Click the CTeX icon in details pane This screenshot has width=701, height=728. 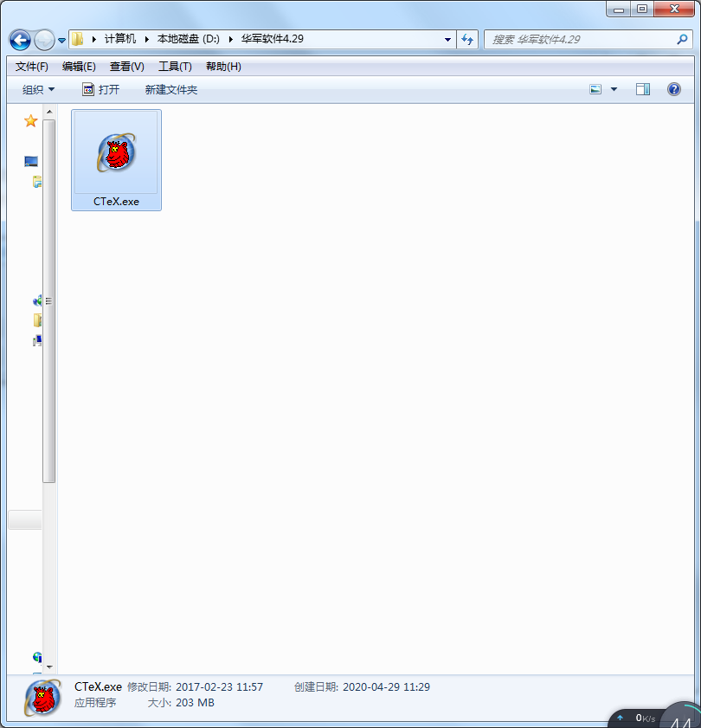click(42, 698)
